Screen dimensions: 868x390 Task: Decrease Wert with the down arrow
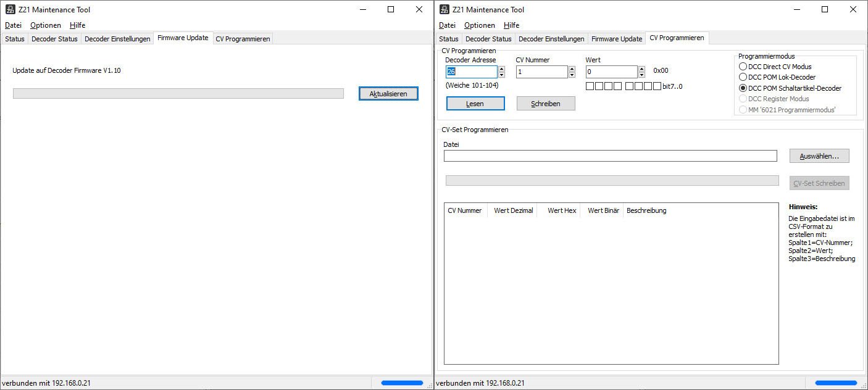[641, 75]
